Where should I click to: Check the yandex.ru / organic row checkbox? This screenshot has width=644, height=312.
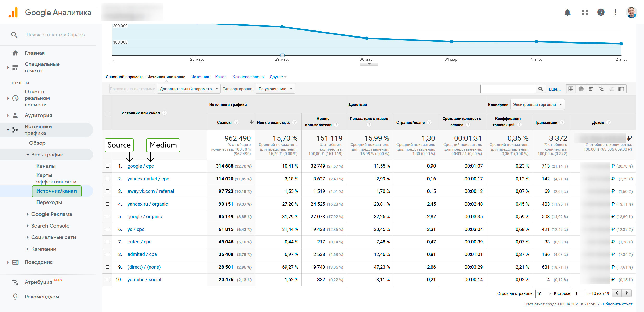(107, 204)
